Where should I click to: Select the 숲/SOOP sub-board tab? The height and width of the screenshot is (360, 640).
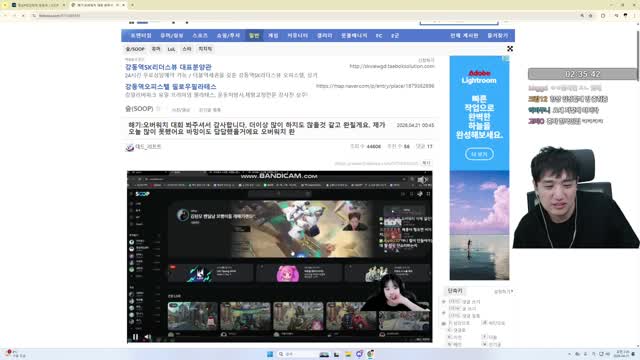(x=135, y=49)
